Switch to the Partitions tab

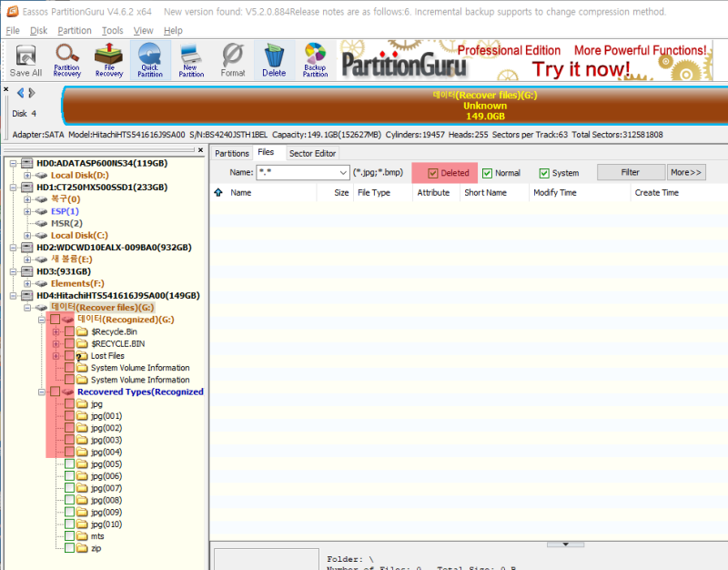point(232,153)
